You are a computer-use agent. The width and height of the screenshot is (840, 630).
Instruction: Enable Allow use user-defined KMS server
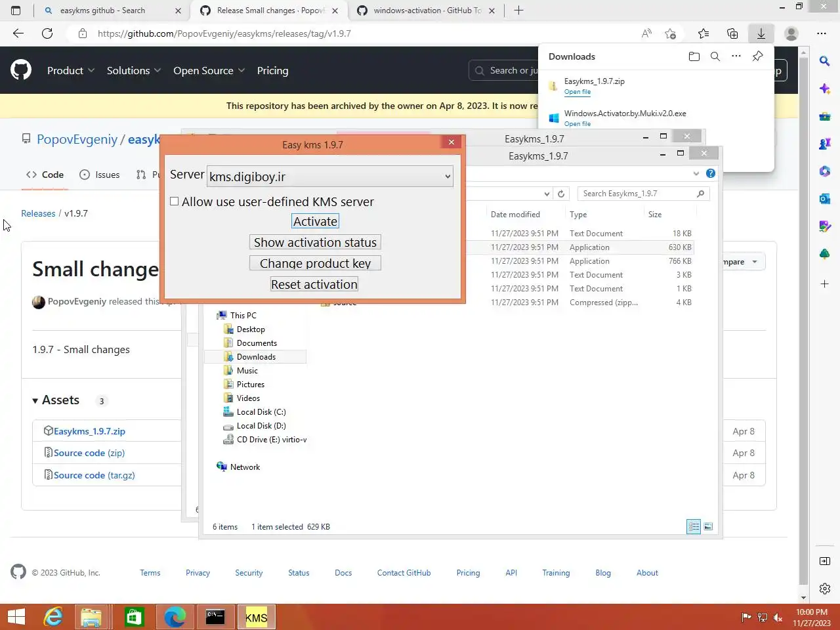click(x=175, y=201)
